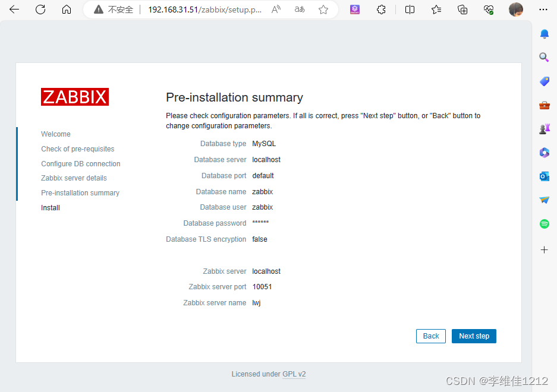Click the Database name zabbix value

point(263,191)
